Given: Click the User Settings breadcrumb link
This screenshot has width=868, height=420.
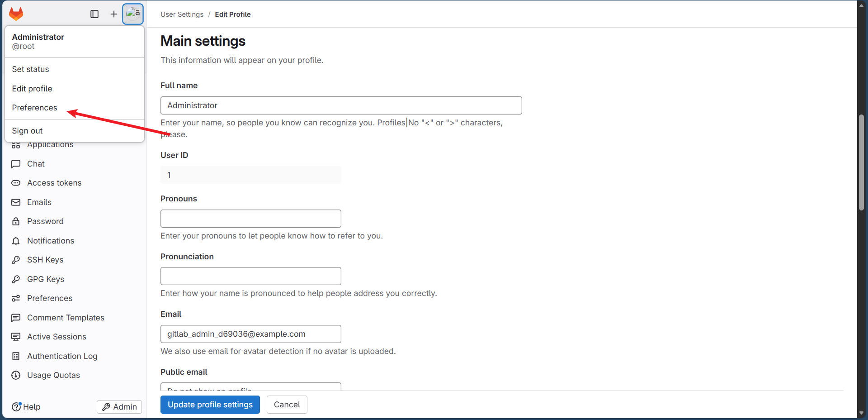Looking at the screenshot, I should click(x=182, y=14).
